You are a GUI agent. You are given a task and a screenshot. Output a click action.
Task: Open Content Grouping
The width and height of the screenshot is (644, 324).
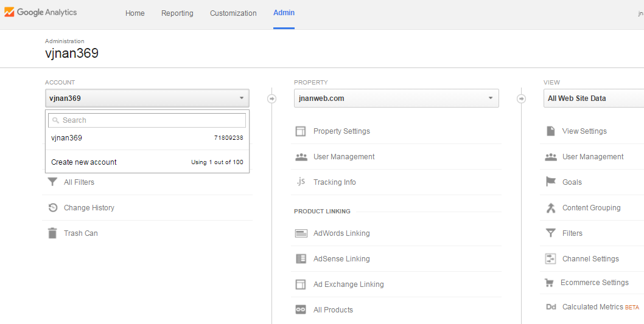coord(592,207)
